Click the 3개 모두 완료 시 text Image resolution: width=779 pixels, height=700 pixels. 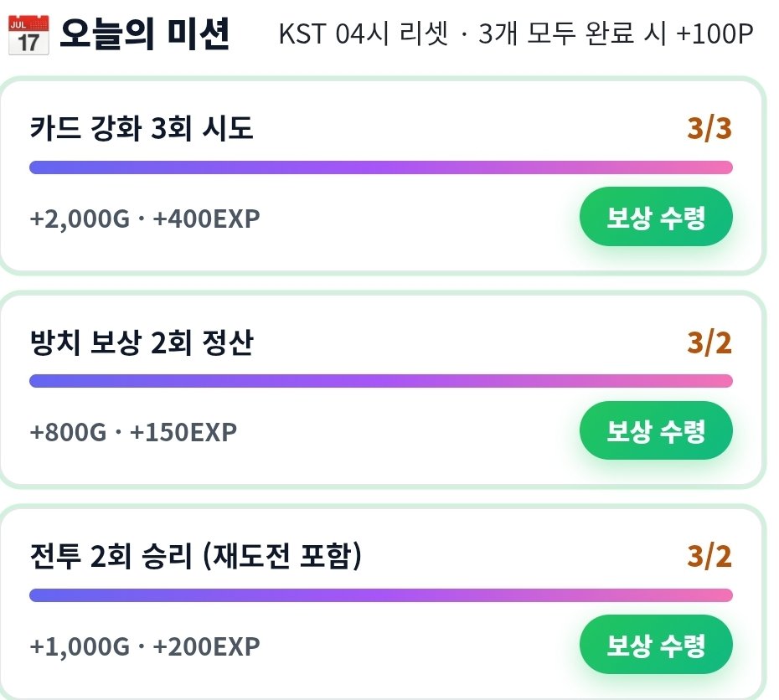[x=572, y=33]
